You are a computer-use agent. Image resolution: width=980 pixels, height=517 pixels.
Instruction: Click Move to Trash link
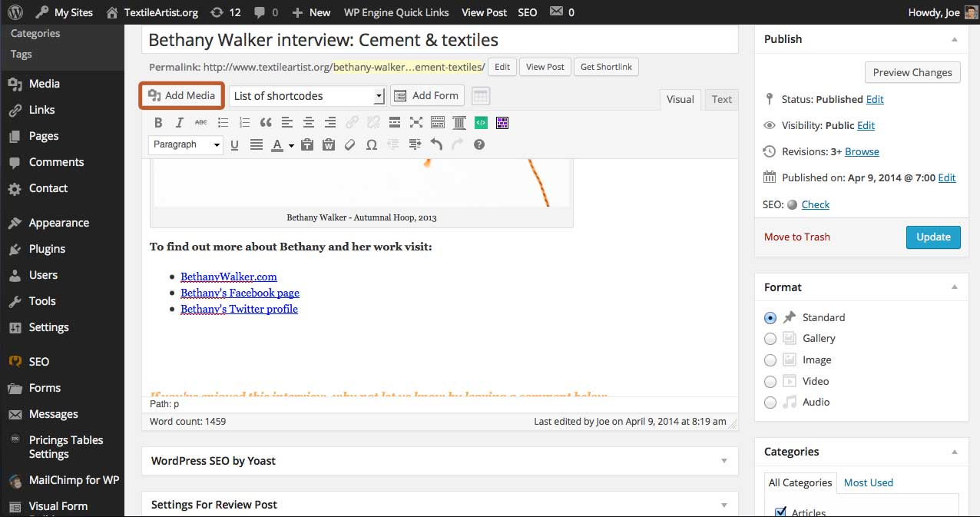(797, 237)
